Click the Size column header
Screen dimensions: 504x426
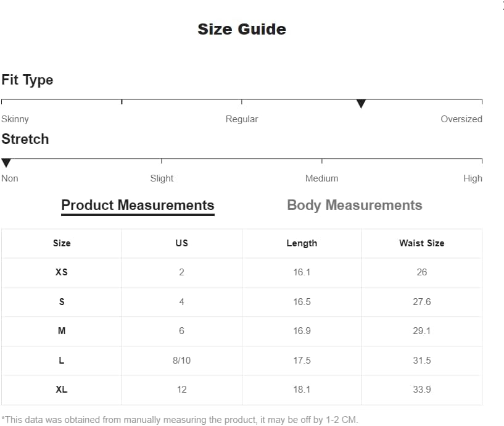[62, 243]
